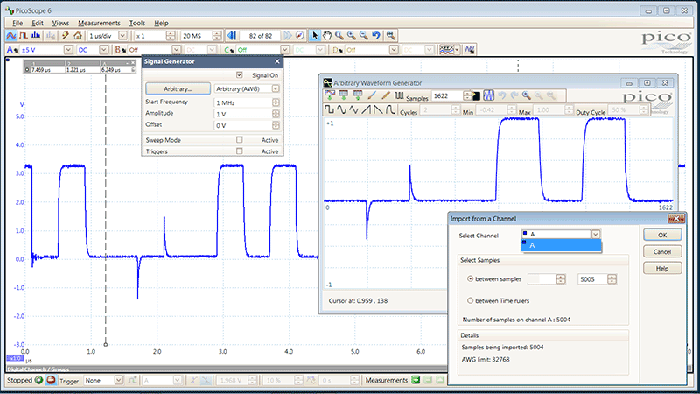Toggle the Signal On checkbox
700x394 pixels.
pos(239,75)
